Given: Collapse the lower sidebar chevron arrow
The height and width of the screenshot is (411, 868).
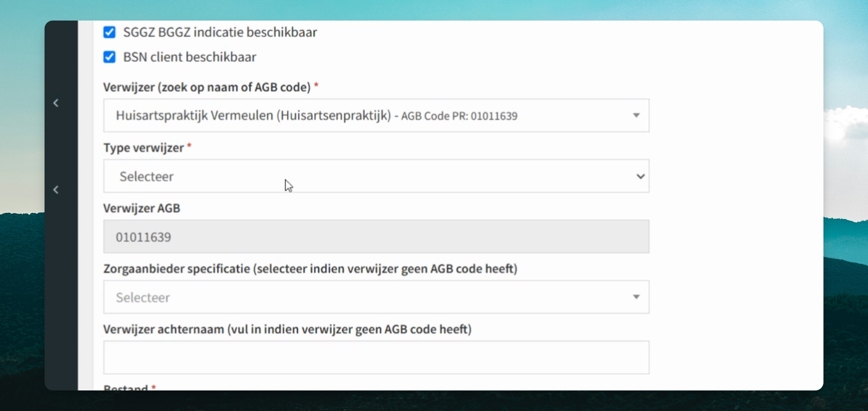Looking at the screenshot, I should pos(56,190).
